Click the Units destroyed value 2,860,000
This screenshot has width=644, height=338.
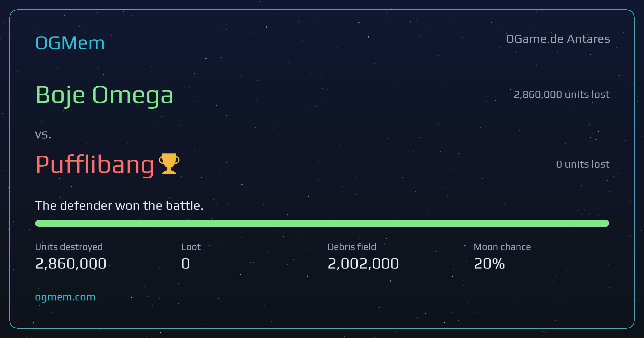tap(71, 264)
